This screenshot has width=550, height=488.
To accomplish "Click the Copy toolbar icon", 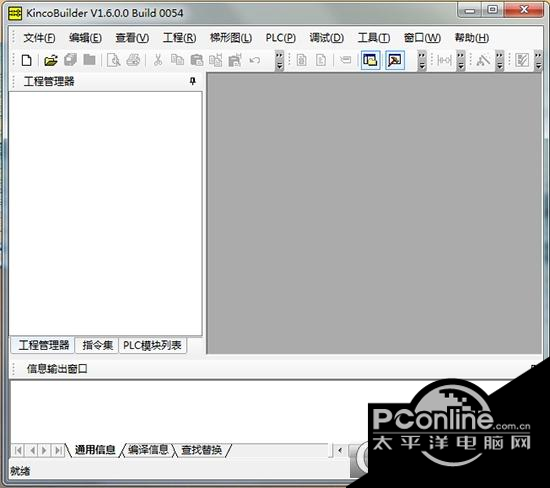I will pos(177,60).
